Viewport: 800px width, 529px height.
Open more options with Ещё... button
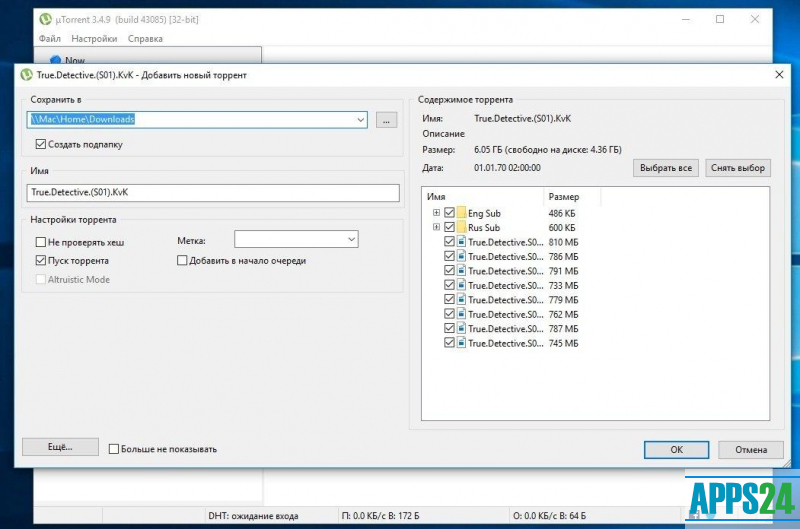click(x=60, y=447)
